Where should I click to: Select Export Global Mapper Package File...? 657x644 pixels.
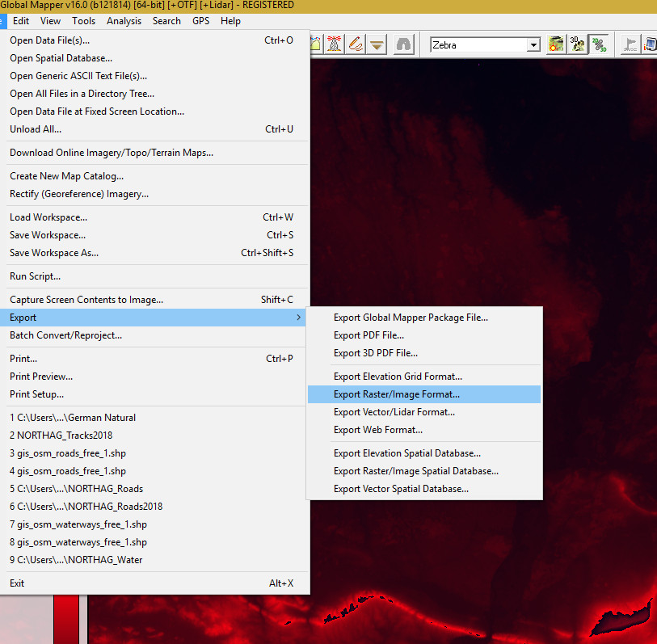click(x=424, y=318)
